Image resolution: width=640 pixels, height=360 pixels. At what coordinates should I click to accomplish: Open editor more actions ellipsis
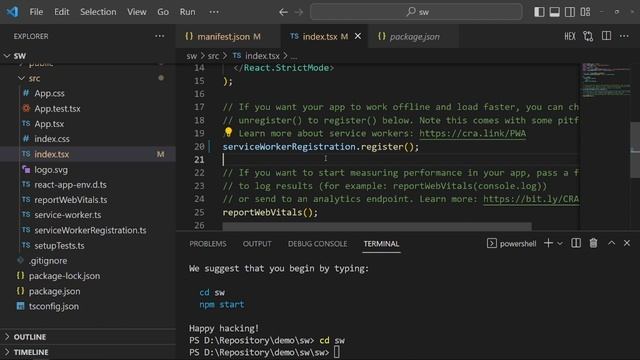coord(624,36)
